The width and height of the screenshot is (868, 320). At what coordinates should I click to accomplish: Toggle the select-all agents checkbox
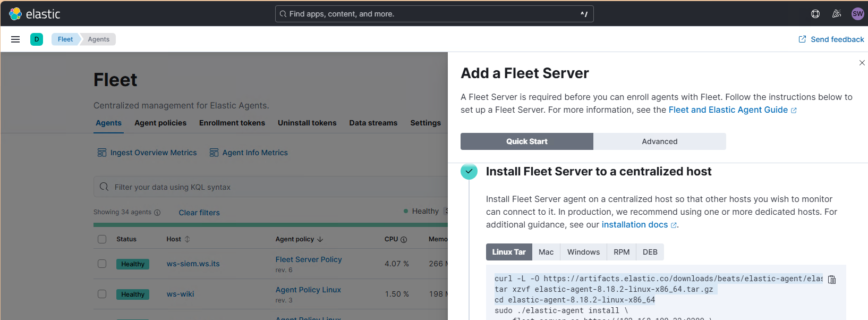(102, 239)
